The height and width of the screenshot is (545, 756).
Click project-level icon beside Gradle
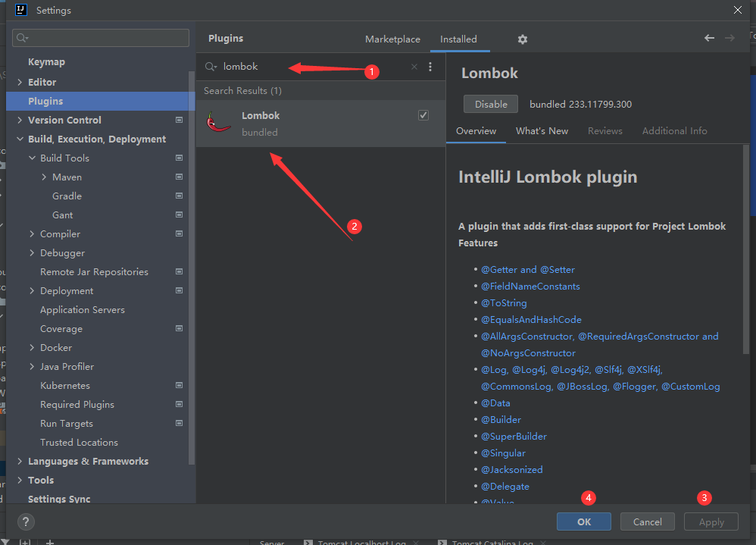pyautogui.click(x=179, y=196)
